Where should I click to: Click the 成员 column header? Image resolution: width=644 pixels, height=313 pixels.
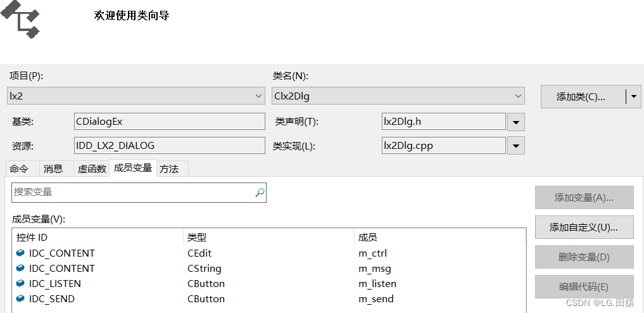440,238
